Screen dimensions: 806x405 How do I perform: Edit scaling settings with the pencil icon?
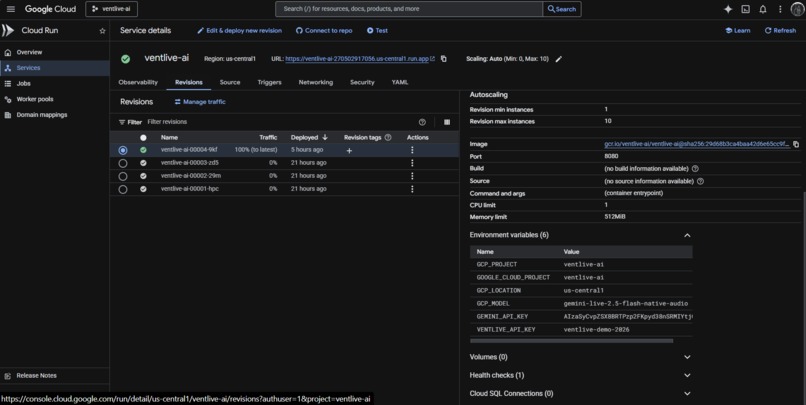coord(559,59)
